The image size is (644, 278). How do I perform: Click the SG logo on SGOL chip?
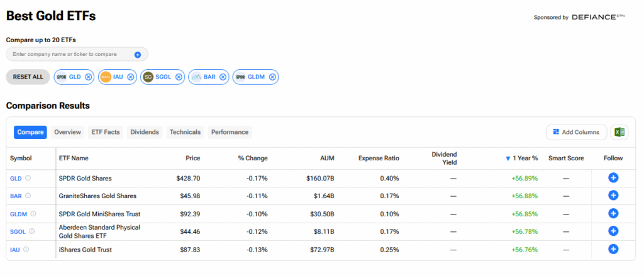coord(148,77)
